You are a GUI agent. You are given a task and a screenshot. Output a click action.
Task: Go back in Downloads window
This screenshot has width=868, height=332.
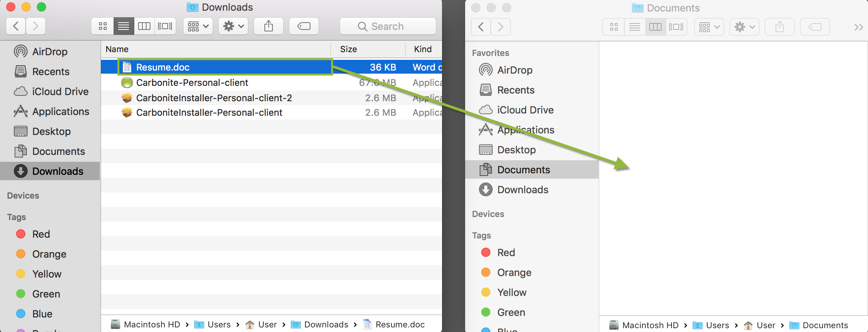coord(16,26)
